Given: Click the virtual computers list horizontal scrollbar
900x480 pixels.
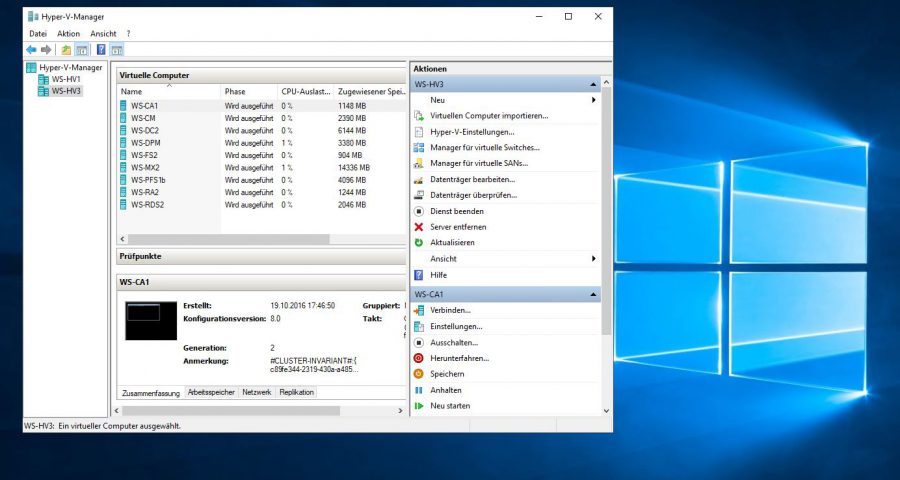Looking at the screenshot, I should click(228, 239).
